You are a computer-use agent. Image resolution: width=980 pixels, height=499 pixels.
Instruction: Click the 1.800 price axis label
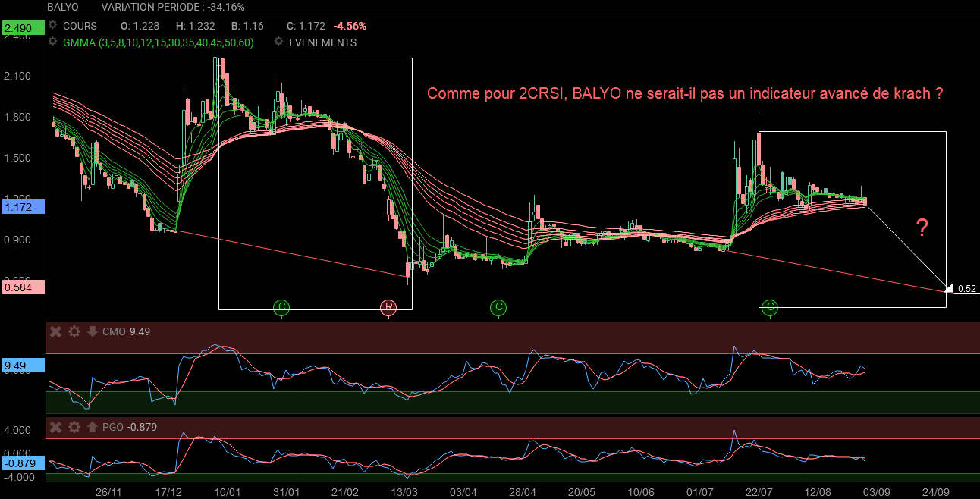pos(18,117)
